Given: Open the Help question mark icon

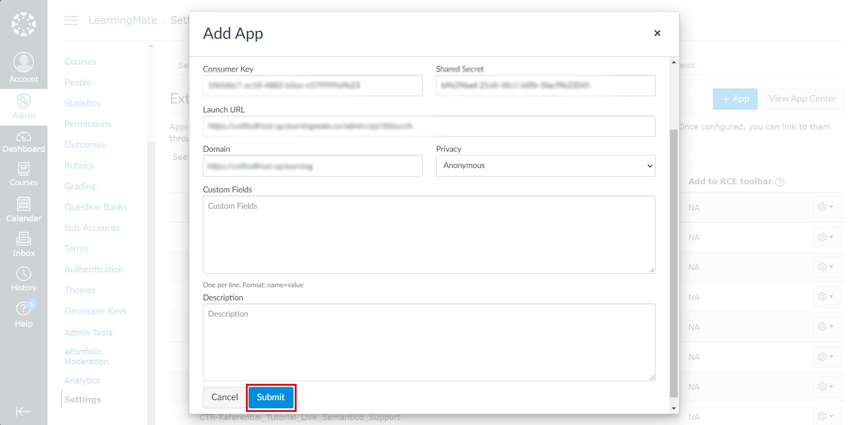Looking at the screenshot, I should 23,308.
